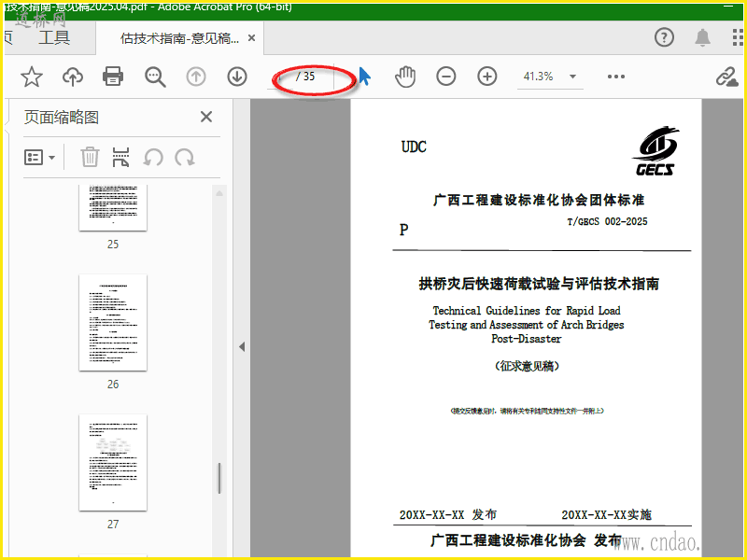
Task: Click the GECS logo on the page
Action: click(655, 151)
